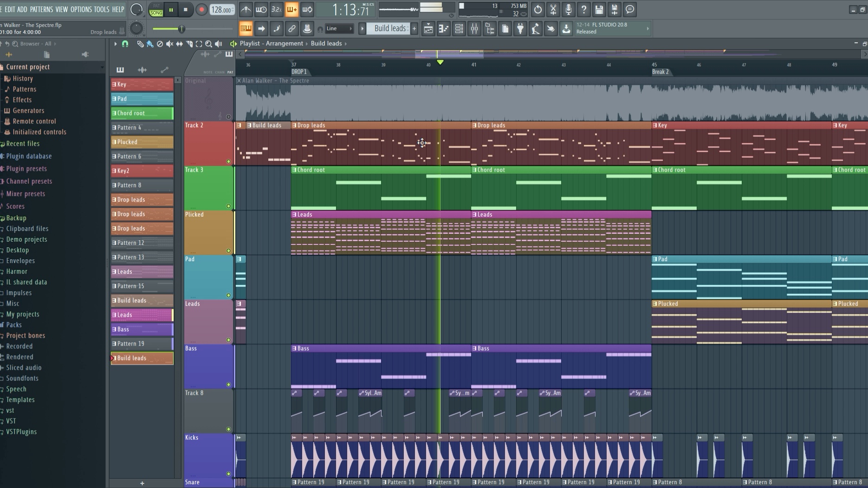This screenshot has width=868, height=488.
Task: Stop playback with the stop button
Action: (186, 10)
